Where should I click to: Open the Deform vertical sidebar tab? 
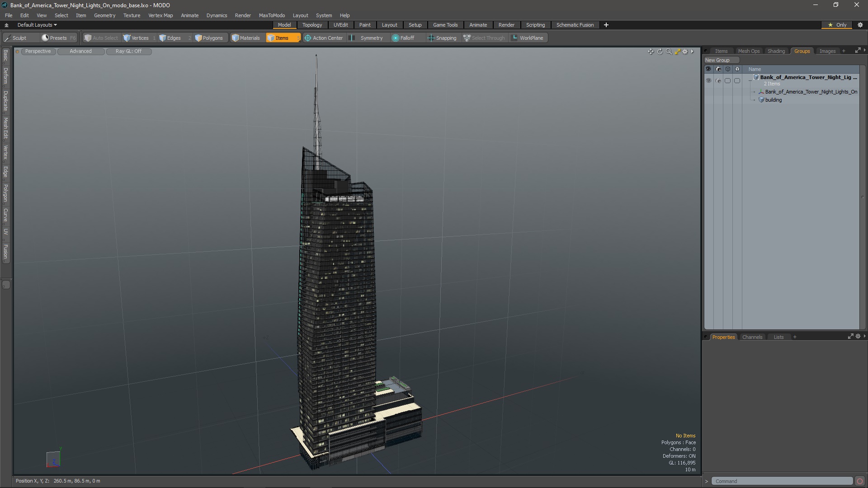pyautogui.click(x=5, y=76)
